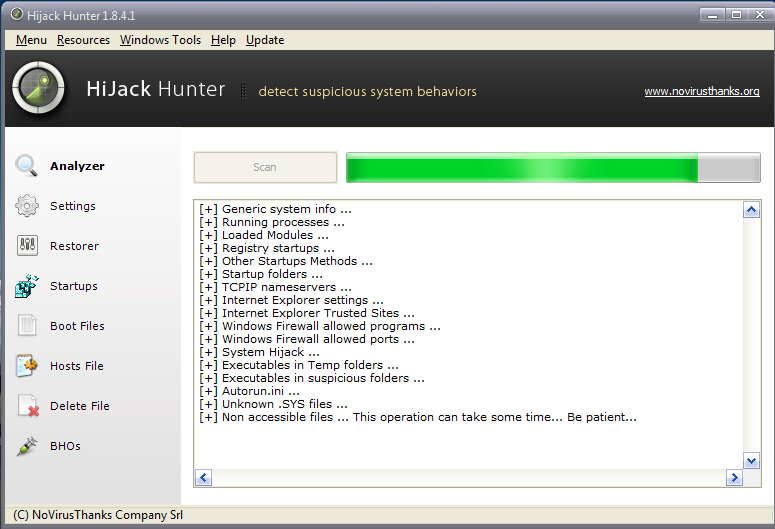
Task: Click the log scroll up arrow
Action: pyautogui.click(x=751, y=210)
